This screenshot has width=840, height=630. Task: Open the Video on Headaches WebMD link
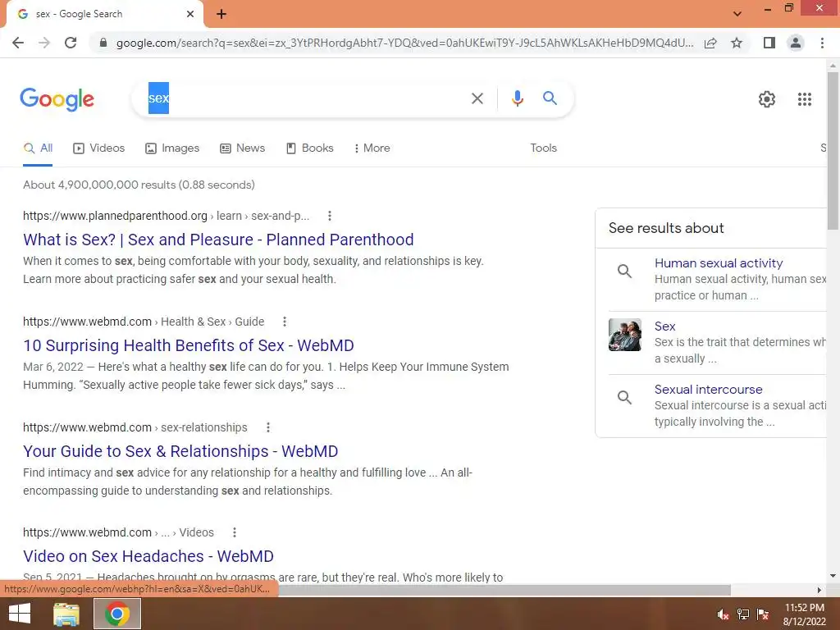pyautogui.click(x=148, y=556)
